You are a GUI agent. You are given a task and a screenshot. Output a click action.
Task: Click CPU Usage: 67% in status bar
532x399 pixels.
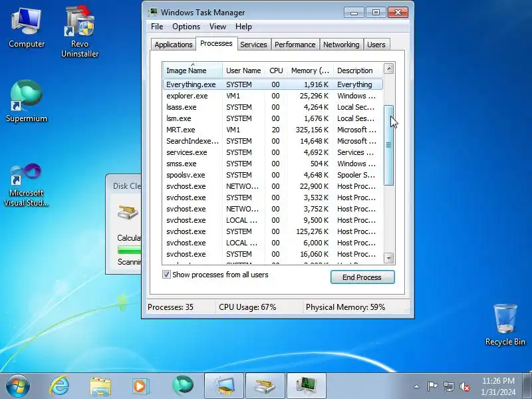(247, 307)
